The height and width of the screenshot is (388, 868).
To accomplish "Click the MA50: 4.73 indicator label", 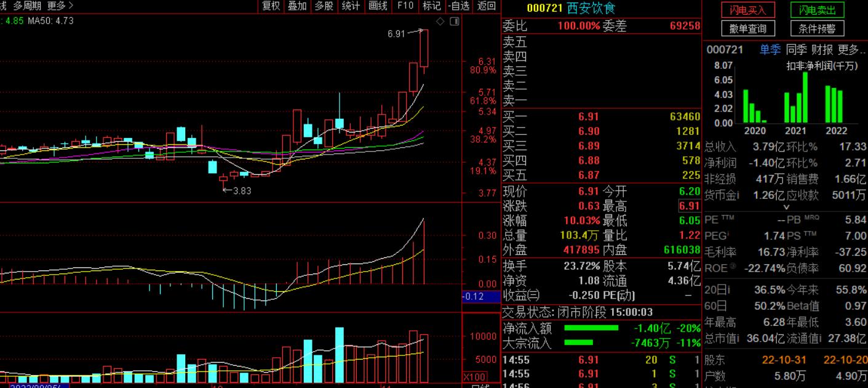I will [51, 20].
